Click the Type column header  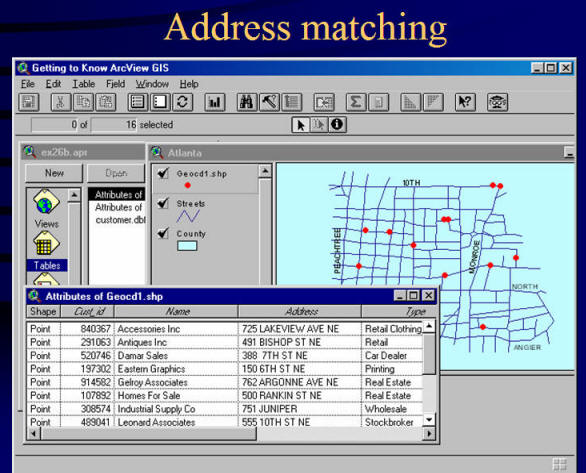point(398,311)
